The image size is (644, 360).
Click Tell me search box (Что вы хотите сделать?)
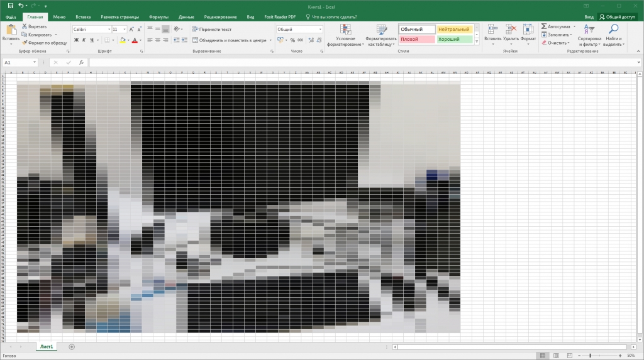331,17
